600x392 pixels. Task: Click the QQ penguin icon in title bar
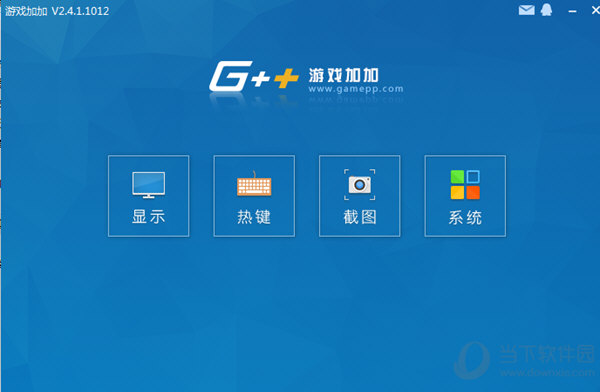546,10
